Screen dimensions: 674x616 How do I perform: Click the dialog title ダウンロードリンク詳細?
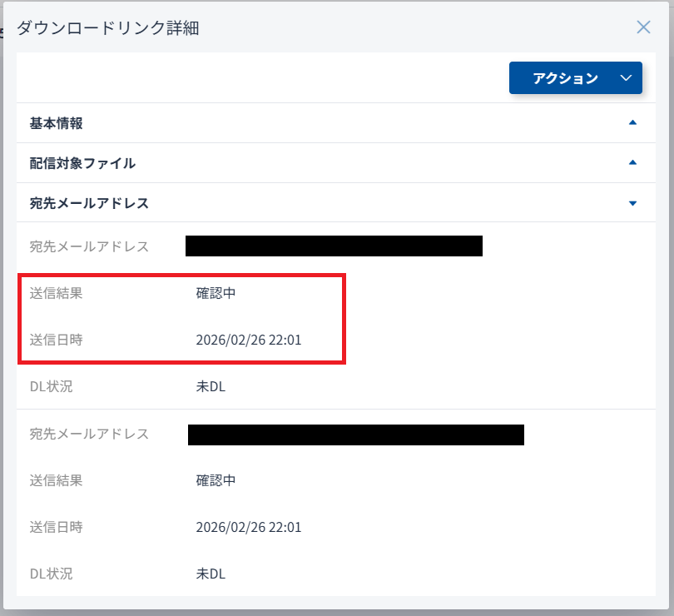coord(107,28)
